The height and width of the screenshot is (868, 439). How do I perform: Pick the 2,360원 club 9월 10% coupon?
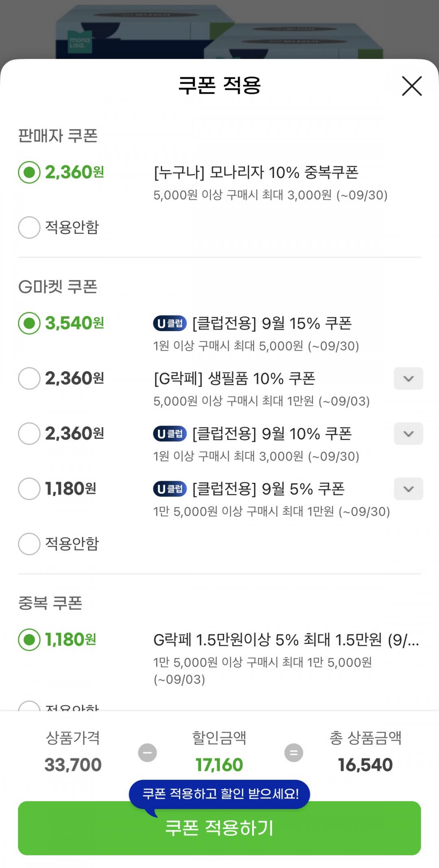pos(29,434)
